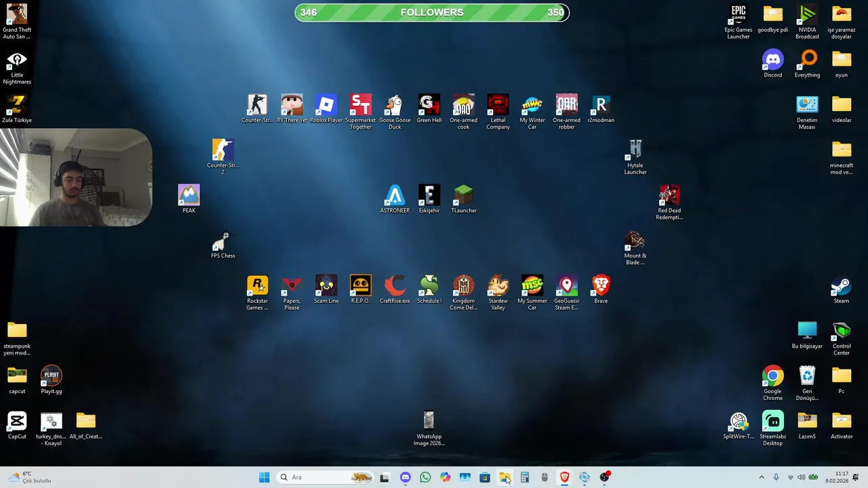
Task: Launch Green Hell game
Action: tap(429, 108)
